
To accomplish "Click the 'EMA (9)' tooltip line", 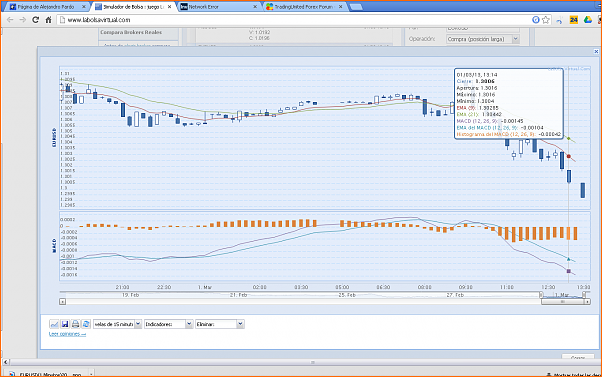I will tap(477, 108).
